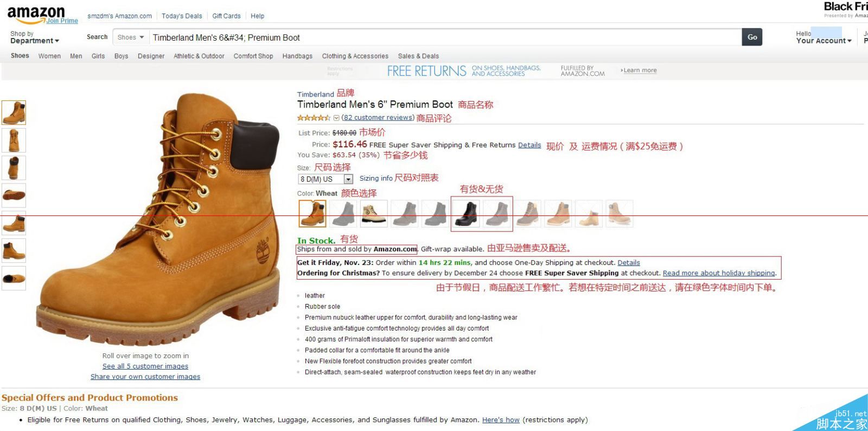Pick the lightest beige boot swatch
This screenshot has height=431, width=868.
coord(589,213)
